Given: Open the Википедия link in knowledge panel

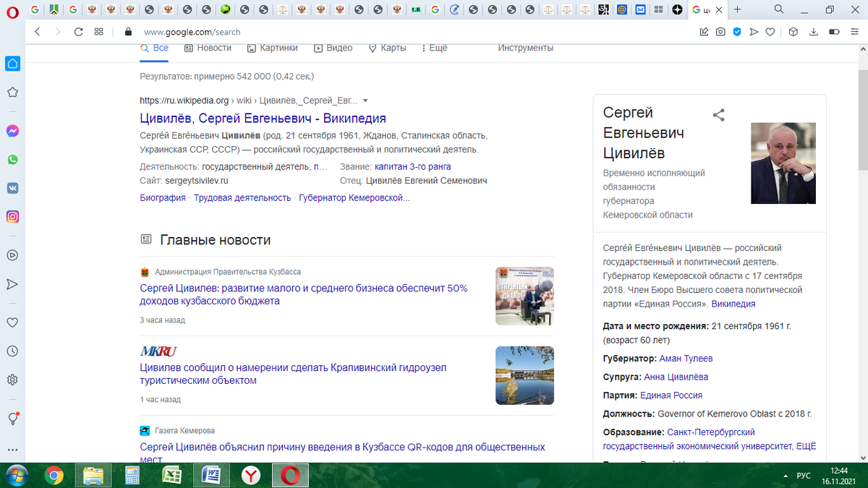Looking at the screenshot, I should click(x=733, y=304).
